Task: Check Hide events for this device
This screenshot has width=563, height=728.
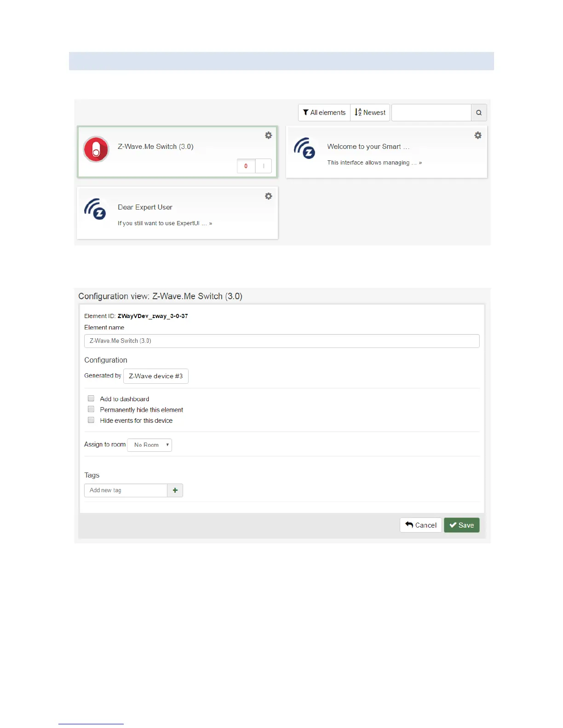Action: pyautogui.click(x=91, y=420)
